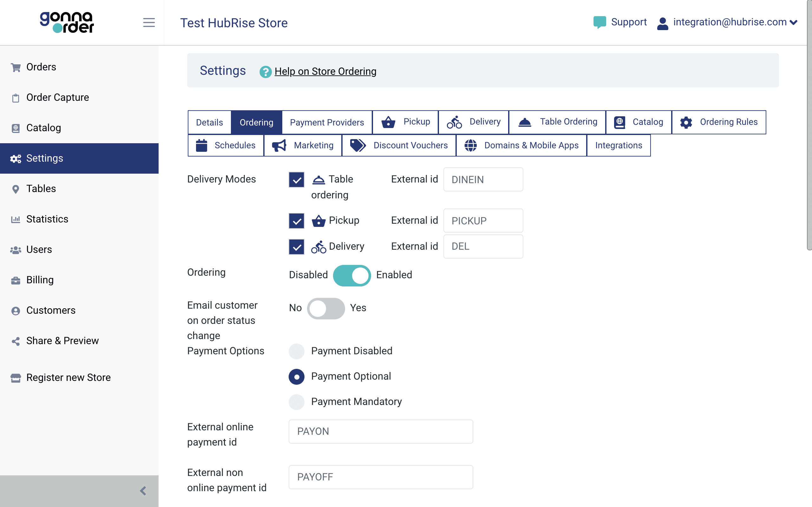Viewport: 812px width, 507px height.
Task: Switch to the Payment Providers tab
Action: point(327,122)
